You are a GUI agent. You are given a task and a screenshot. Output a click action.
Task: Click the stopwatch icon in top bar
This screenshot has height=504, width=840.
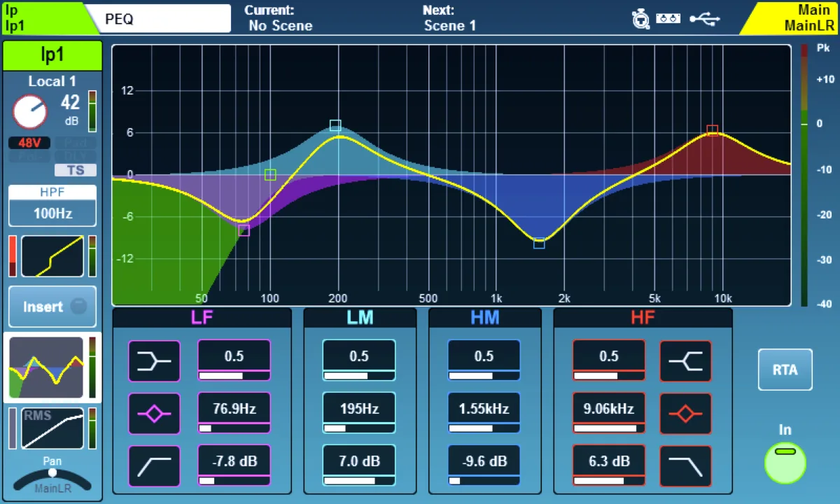click(x=640, y=19)
